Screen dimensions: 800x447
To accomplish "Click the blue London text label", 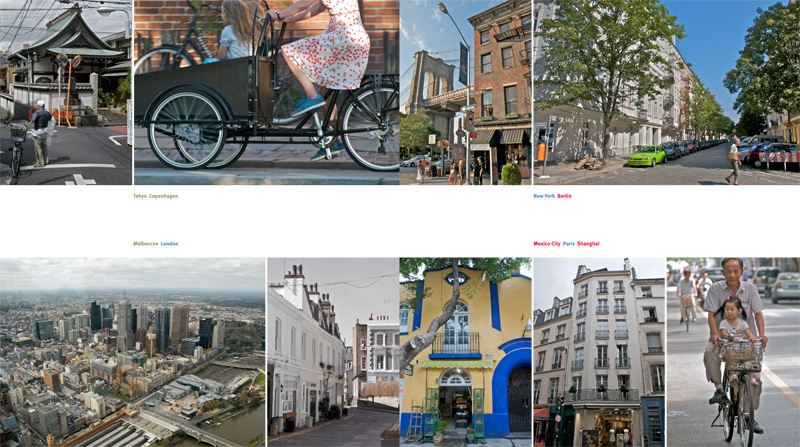I will click(x=170, y=243).
